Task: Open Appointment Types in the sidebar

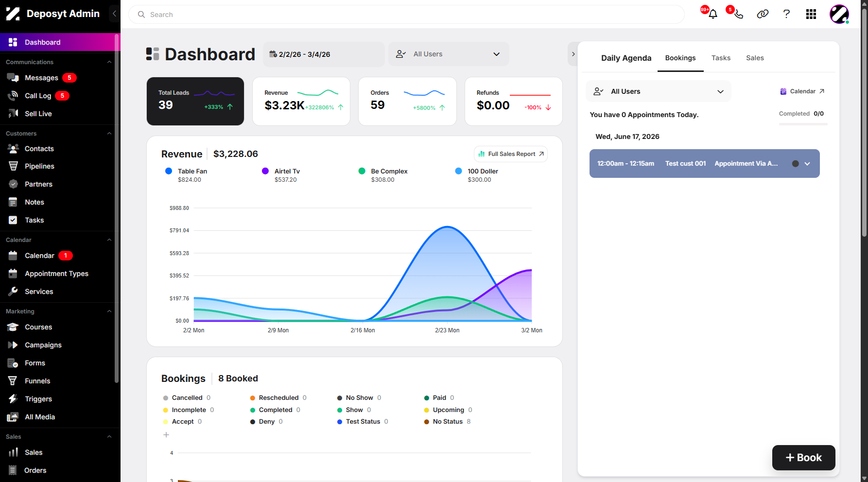Action: click(x=57, y=274)
